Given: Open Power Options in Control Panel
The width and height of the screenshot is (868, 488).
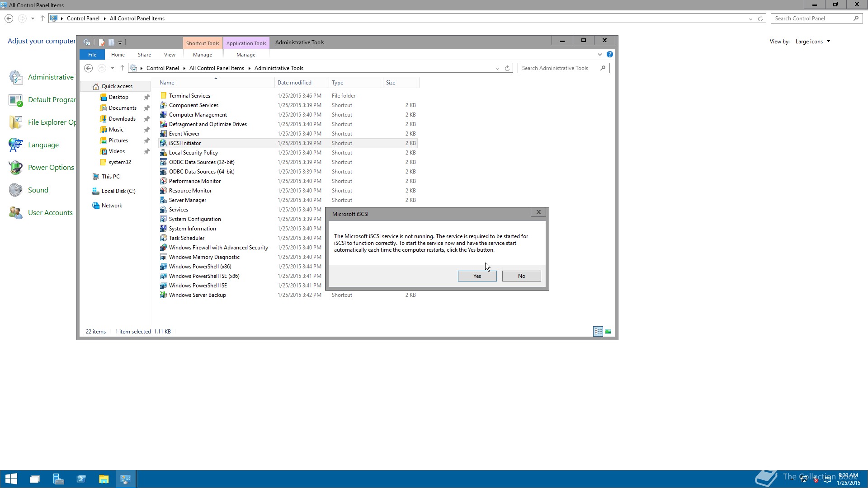Looking at the screenshot, I should [51, 168].
